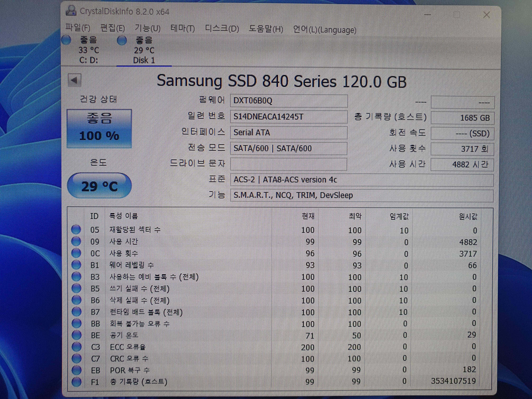Click the ACS-2 standard field
Viewport: 532px width, 399px height.
[x=362, y=180]
